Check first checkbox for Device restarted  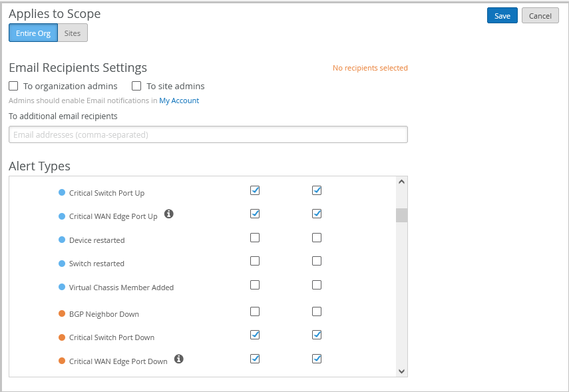pos(255,238)
